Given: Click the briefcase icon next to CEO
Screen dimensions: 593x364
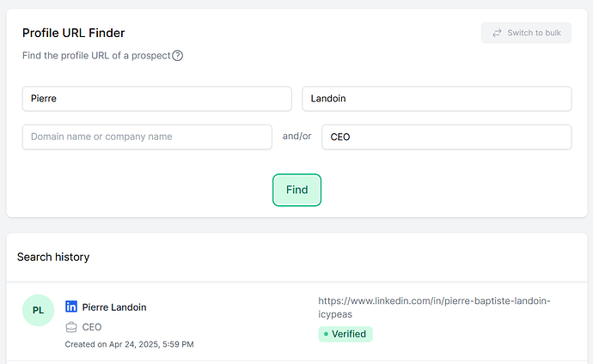Looking at the screenshot, I should 71,327.
